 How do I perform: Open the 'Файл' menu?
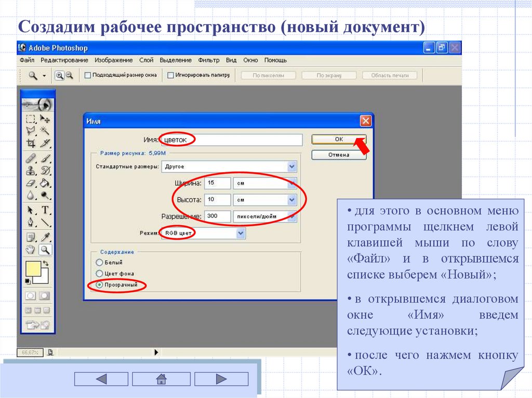(26, 60)
